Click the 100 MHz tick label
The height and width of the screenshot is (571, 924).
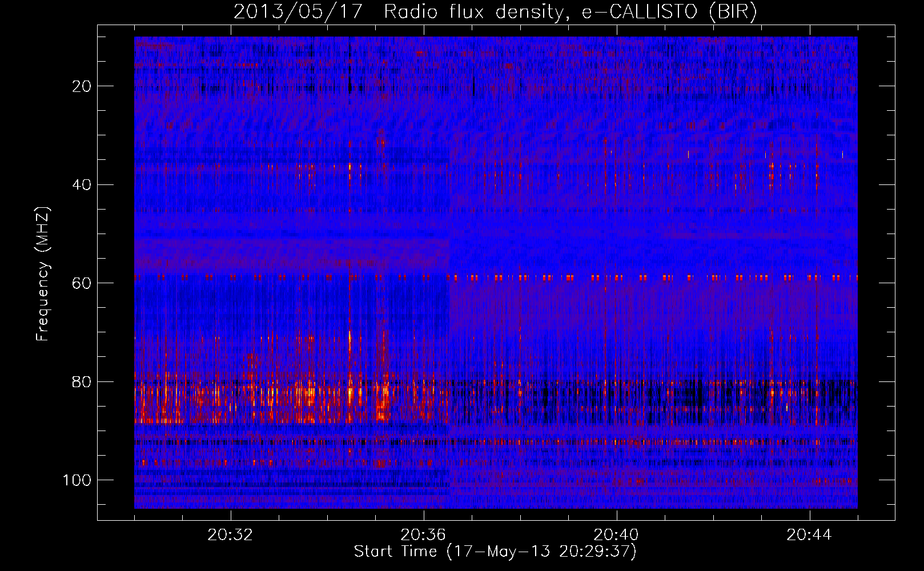click(x=78, y=480)
